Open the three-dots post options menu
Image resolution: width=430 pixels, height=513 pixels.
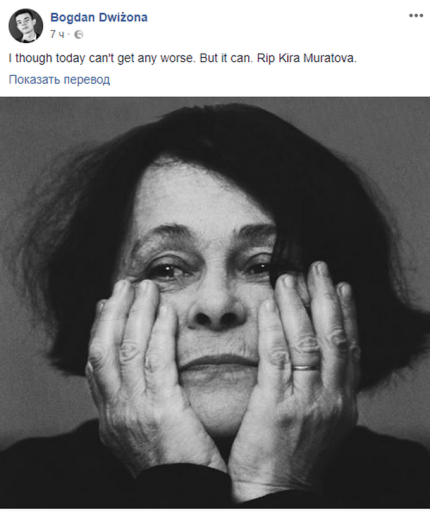416,16
